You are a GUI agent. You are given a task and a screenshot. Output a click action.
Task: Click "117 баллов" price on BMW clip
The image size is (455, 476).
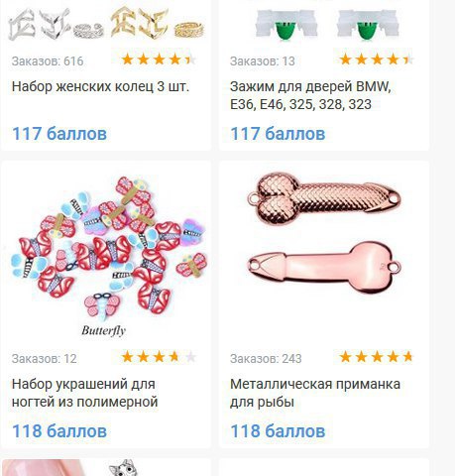click(x=278, y=134)
